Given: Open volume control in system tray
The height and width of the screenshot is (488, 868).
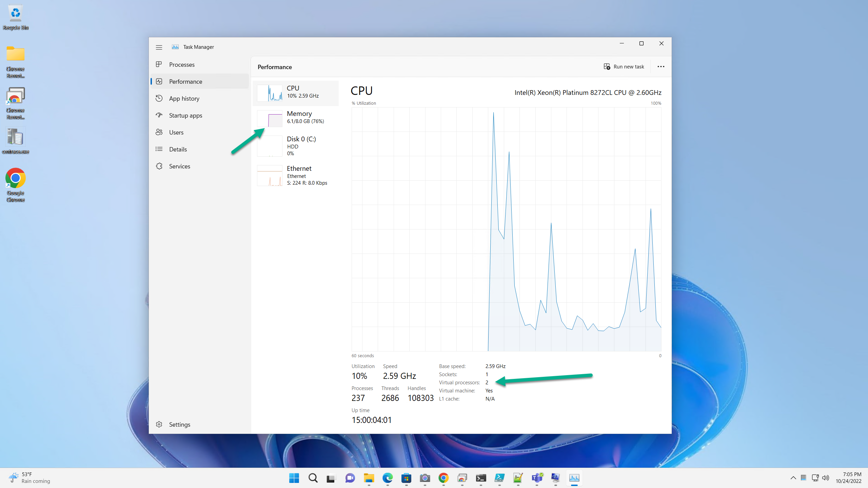Looking at the screenshot, I should pos(826,478).
